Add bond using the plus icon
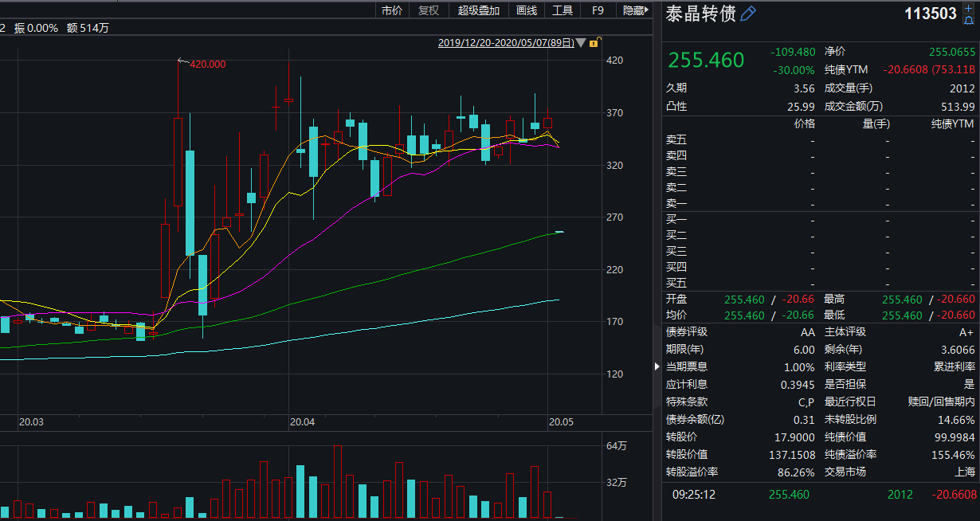980x521 pixels. pos(968,8)
